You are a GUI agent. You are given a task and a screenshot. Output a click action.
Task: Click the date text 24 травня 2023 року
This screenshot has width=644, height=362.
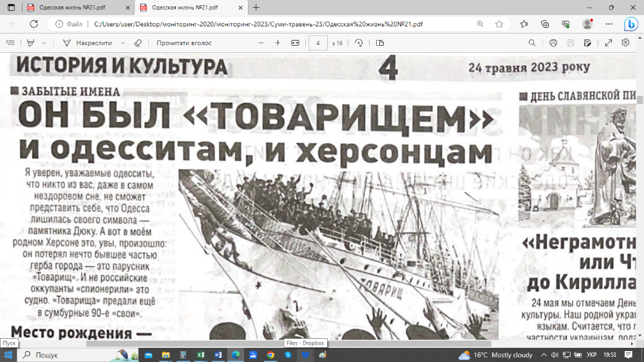point(529,67)
